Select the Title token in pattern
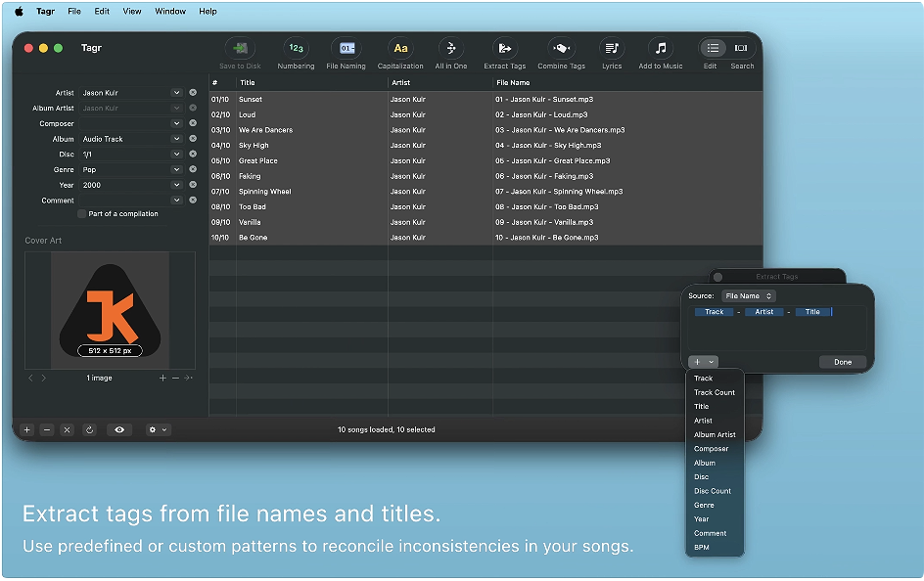924x581 pixels. [812, 312]
